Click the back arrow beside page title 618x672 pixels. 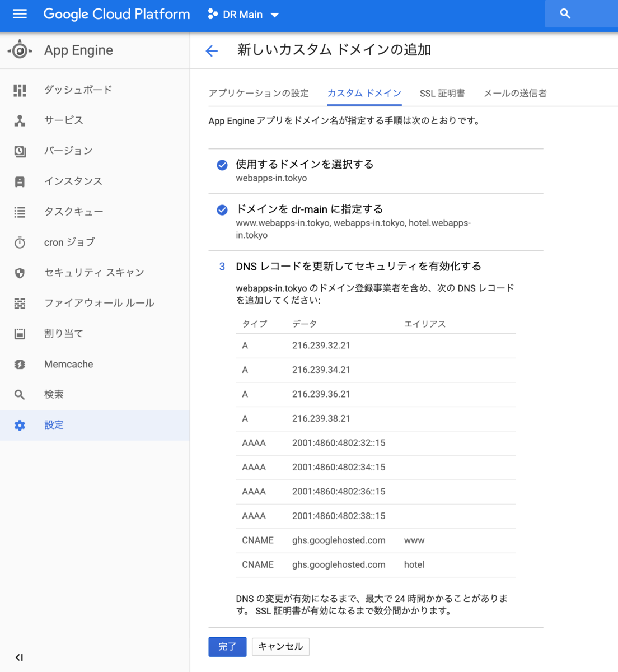(212, 51)
